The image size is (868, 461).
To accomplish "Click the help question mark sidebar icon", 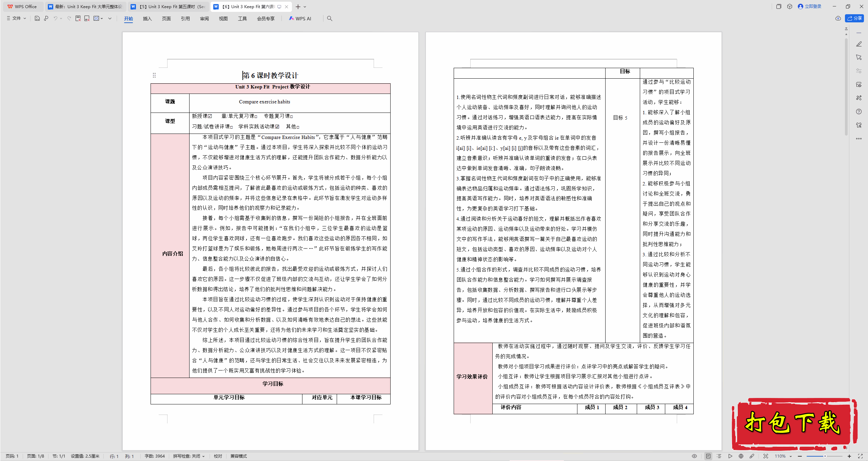I will (x=859, y=112).
